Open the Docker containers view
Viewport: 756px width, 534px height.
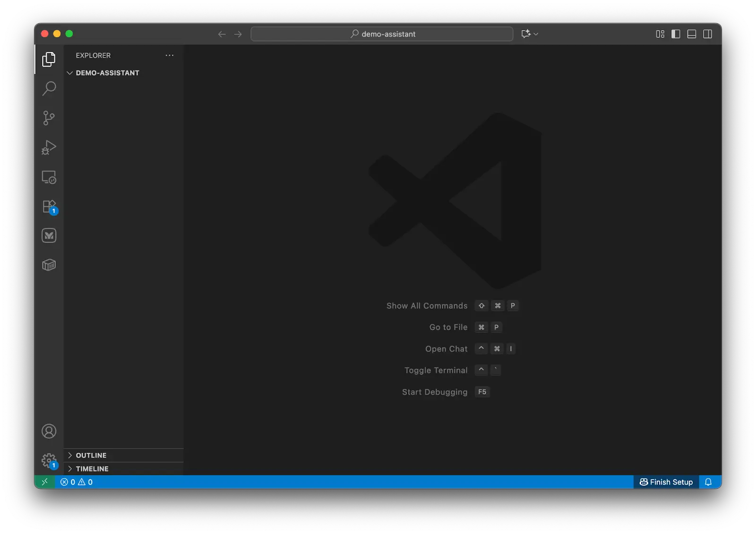[x=48, y=264]
